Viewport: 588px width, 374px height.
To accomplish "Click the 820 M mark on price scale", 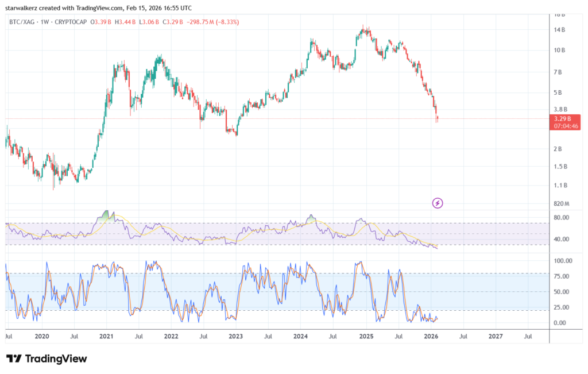I will point(562,203).
